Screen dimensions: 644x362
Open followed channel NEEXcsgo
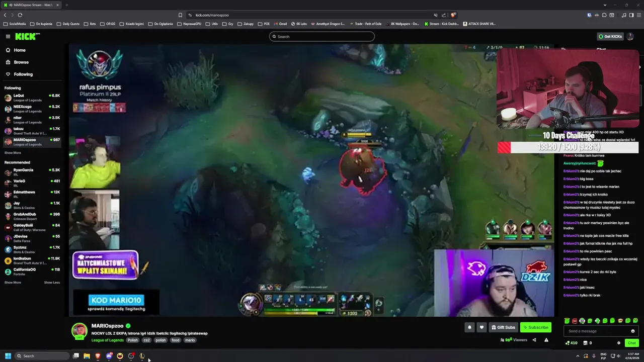pyautogui.click(x=31, y=108)
